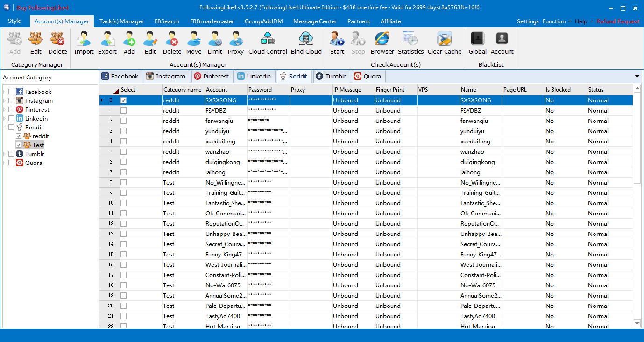This screenshot has height=342, width=644.
Task: Switch to the Tumblr platform tab
Action: pyautogui.click(x=331, y=77)
